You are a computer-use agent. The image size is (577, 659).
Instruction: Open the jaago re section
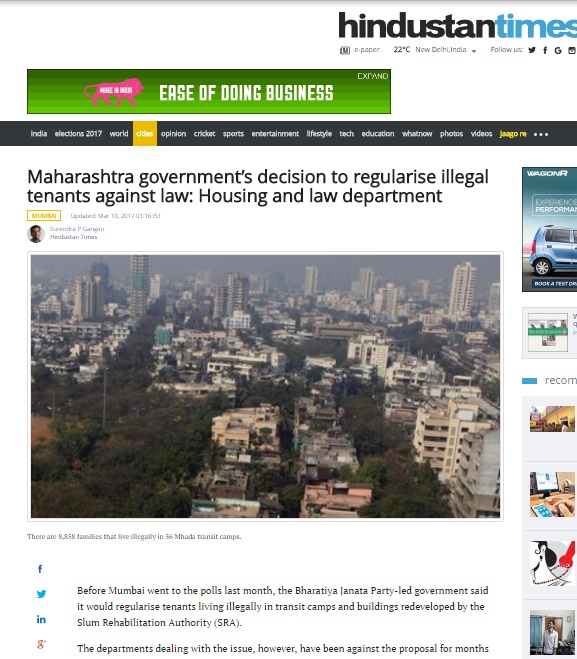[x=513, y=134]
